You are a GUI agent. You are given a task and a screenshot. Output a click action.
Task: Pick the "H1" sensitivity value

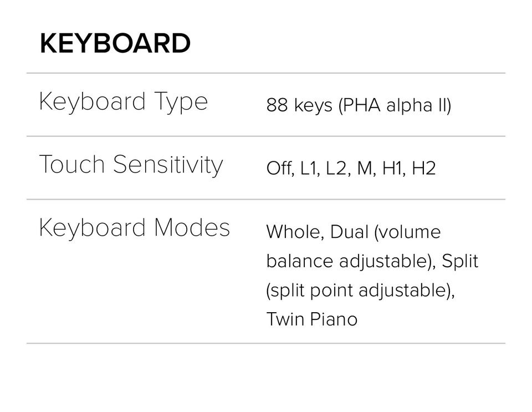point(392,168)
